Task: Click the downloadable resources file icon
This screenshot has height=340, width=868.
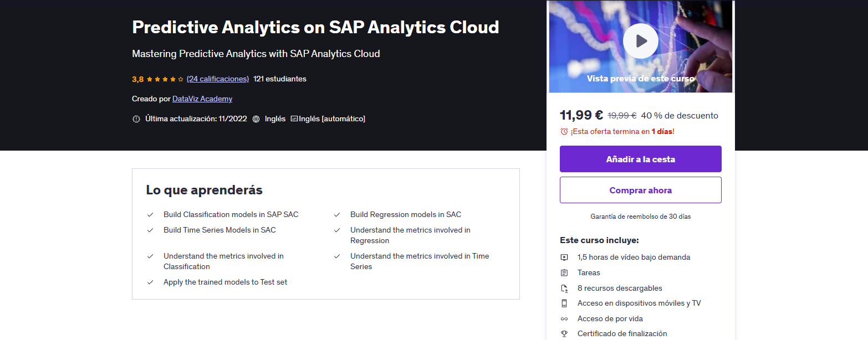Action: pyautogui.click(x=564, y=288)
